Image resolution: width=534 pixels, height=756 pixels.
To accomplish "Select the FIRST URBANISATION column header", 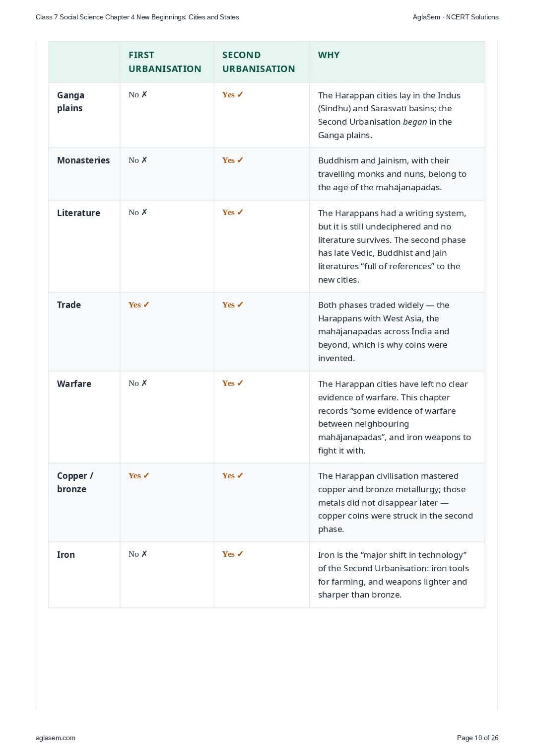I will click(165, 62).
